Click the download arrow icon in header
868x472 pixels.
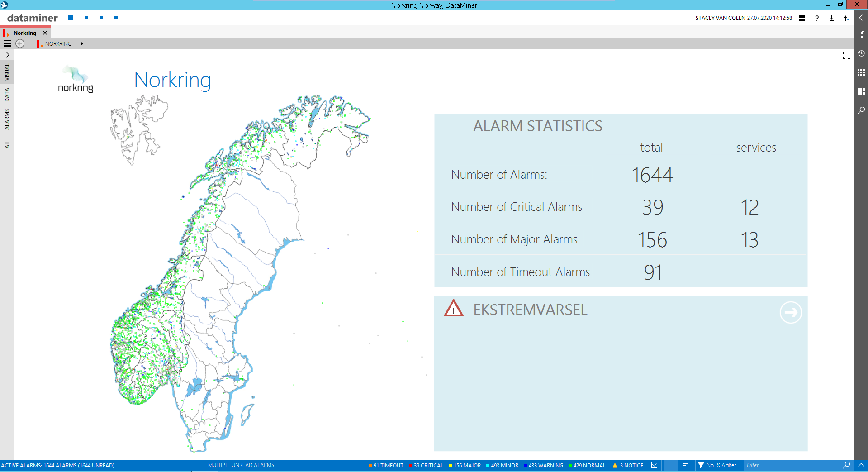pos(831,18)
